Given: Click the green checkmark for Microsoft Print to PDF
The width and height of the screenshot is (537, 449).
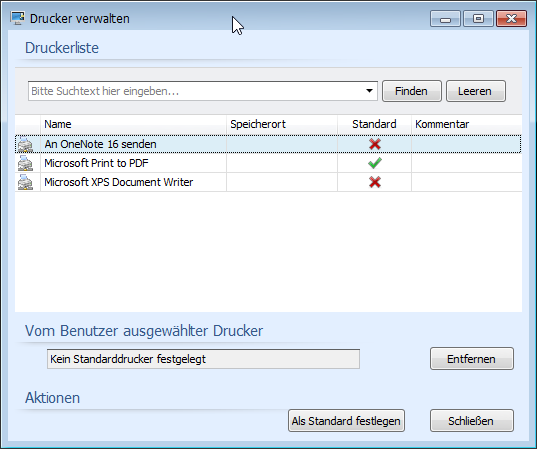Looking at the screenshot, I should (375, 163).
